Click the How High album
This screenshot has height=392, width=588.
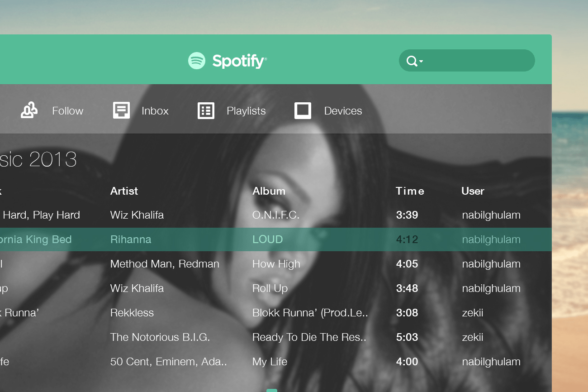pos(276,264)
